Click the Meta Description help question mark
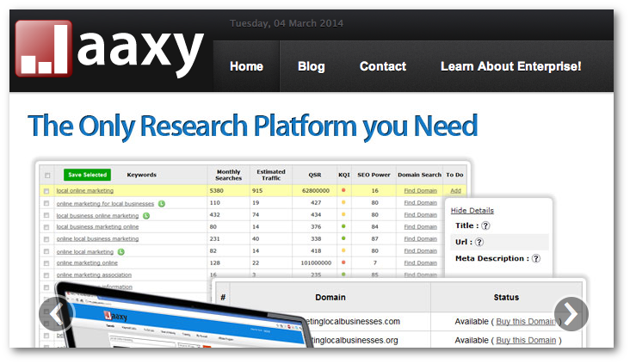Viewport: 630px width, 364px height. coord(536,259)
